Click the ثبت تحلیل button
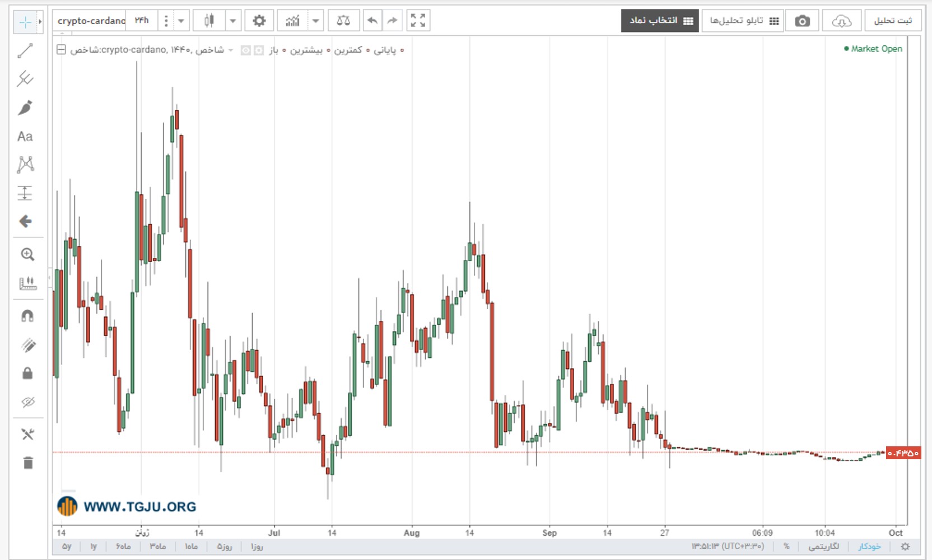Viewport: 932px width, 560px height. tap(893, 21)
